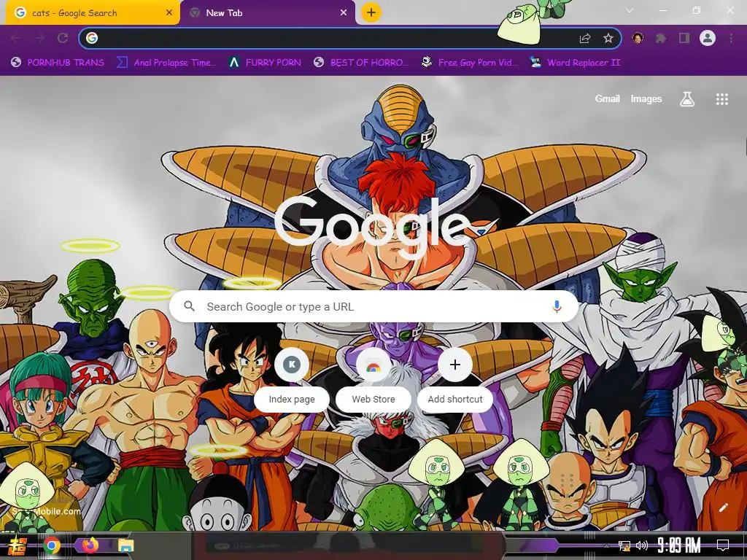Image resolution: width=747 pixels, height=560 pixels.
Task: Open Chrome from the taskbar
Action: (52, 545)
